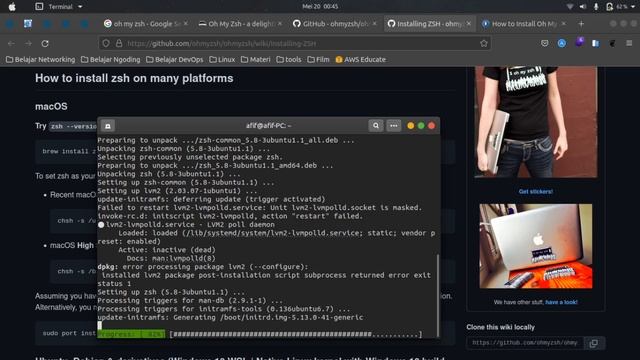Expand the system menu arrow beside battery

[x=633, y=7]
